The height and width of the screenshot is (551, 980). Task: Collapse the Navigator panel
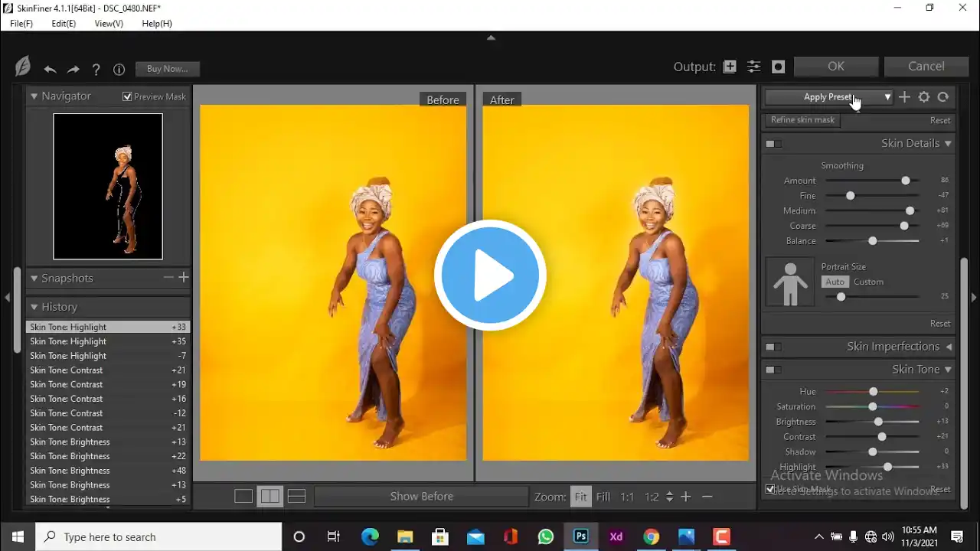coord(34,96)
